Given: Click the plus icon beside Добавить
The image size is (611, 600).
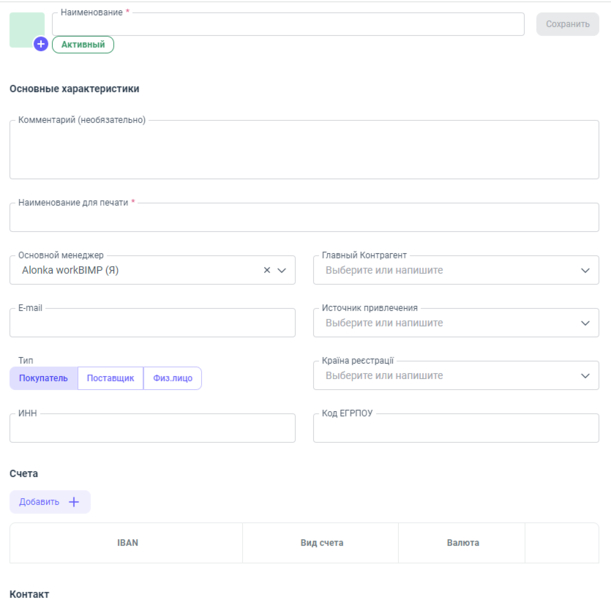Looking at the screenshot, I should point(74,502).
